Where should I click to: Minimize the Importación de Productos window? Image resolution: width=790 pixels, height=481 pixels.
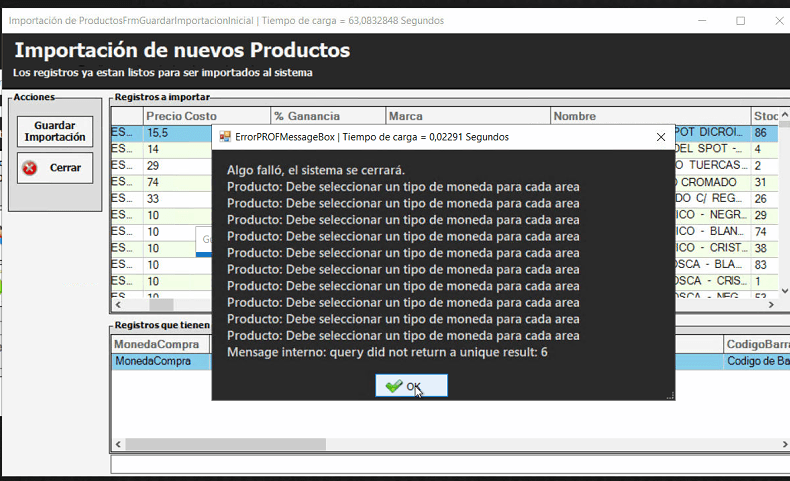pos(695,20)
